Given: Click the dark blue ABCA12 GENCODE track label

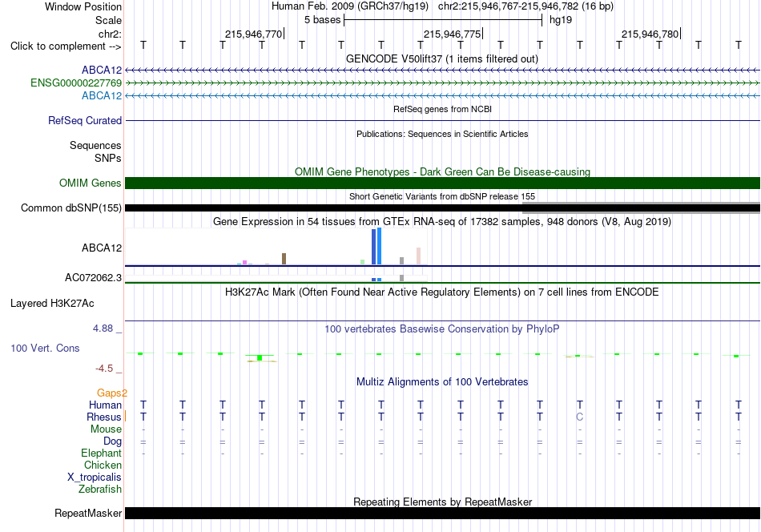Looking at the screenshot, I should (x=102, y=71).
